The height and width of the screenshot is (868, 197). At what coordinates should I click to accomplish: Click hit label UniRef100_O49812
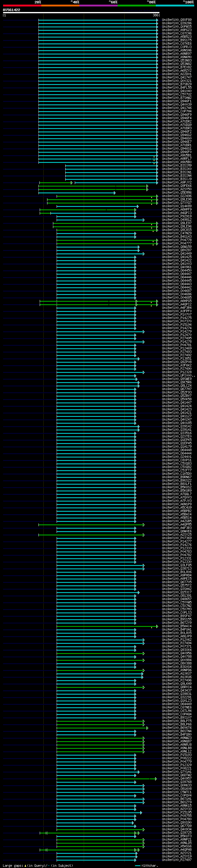pos(177,219)
